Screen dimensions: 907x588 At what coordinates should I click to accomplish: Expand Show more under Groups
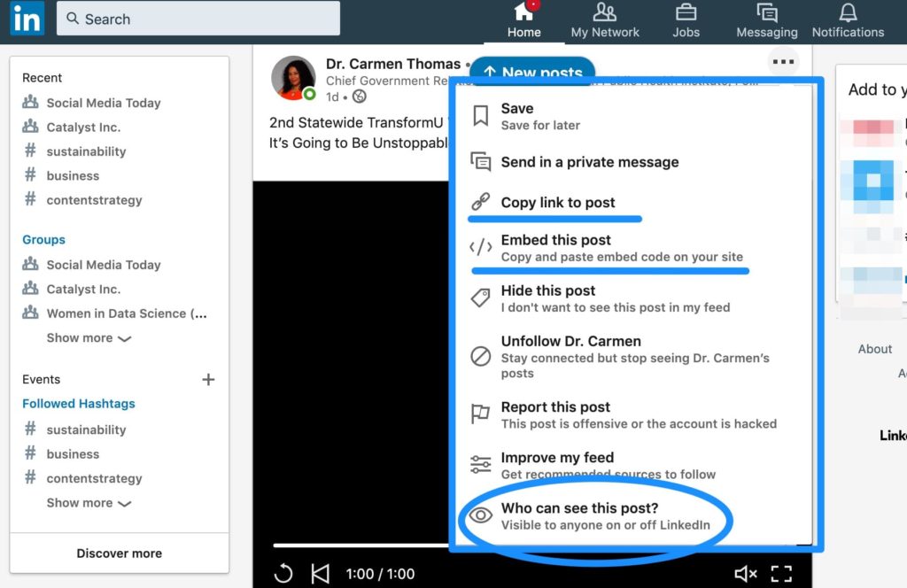coord(89,338)
